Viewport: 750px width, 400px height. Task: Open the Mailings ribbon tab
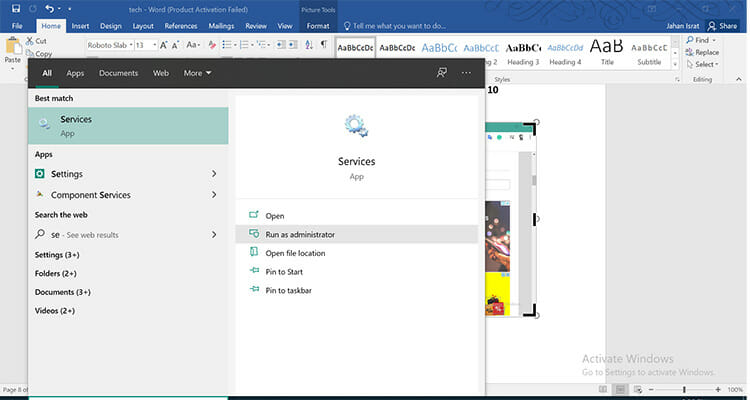[x=221, y=26]
